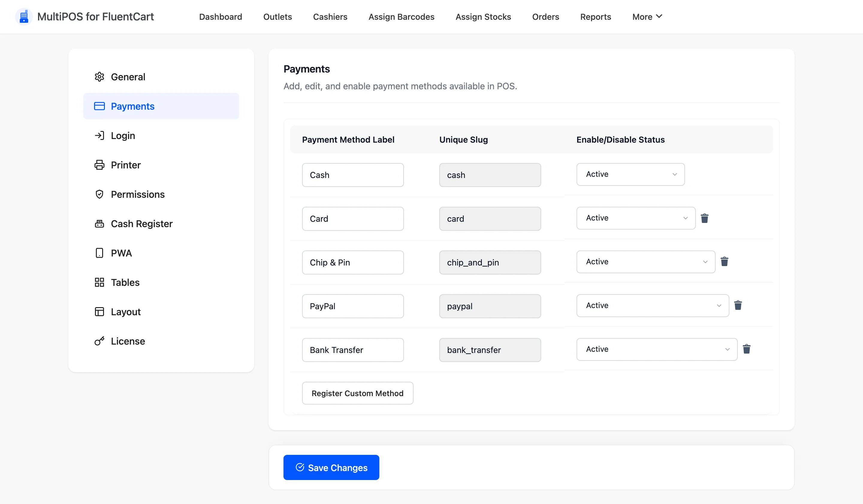Click the Layout icon in sidebar
The height and width of the screenshot is (504, 863).
click(x=99, y=312)
